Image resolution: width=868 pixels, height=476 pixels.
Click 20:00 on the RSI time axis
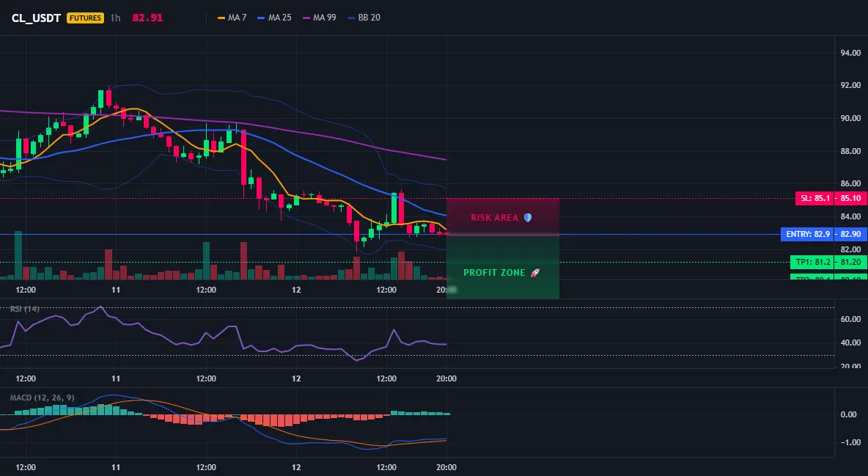pos(446,378)
